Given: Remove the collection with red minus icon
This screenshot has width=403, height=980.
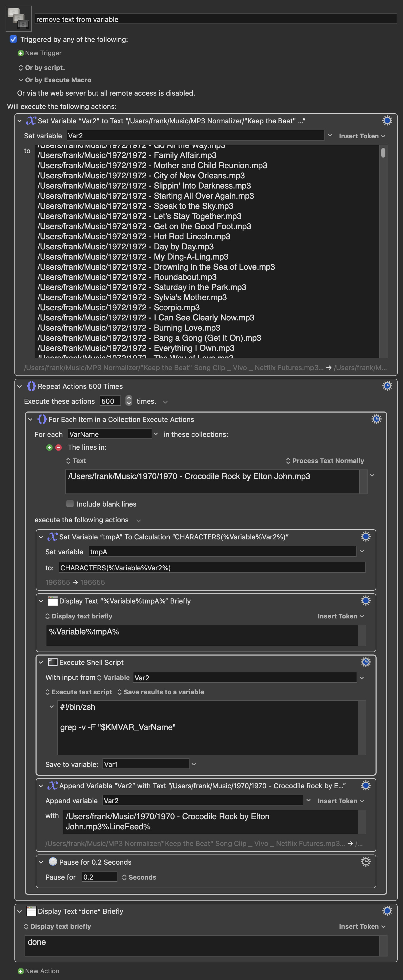Looking at the screenshot, I should (58, 447).
